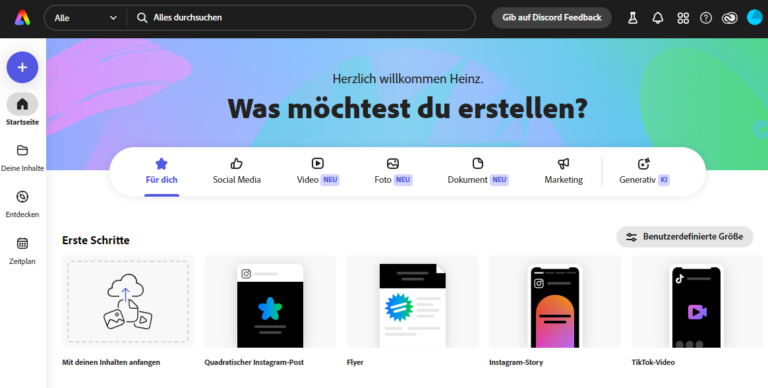Switch to the Social Media tab
The width and height of the screenshot is (768, 388).
pyautogui.click(x=237, y=171)
